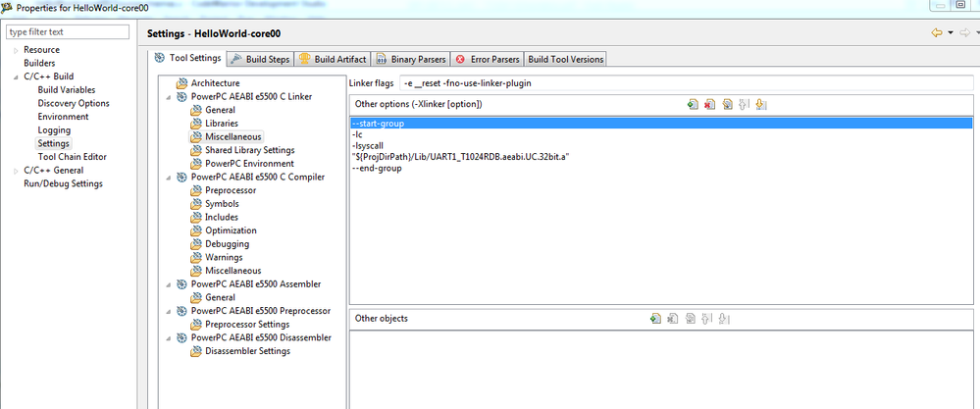Open the Logging page
The width and height of the screenshot is (980, 409).
[x=54, y=129]
